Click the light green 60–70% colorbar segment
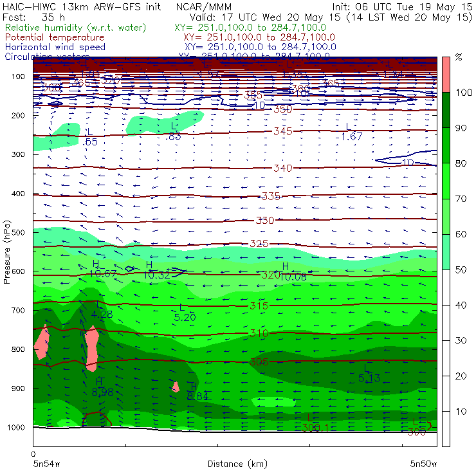Screen dimensions: 476x476 [446, 216]
